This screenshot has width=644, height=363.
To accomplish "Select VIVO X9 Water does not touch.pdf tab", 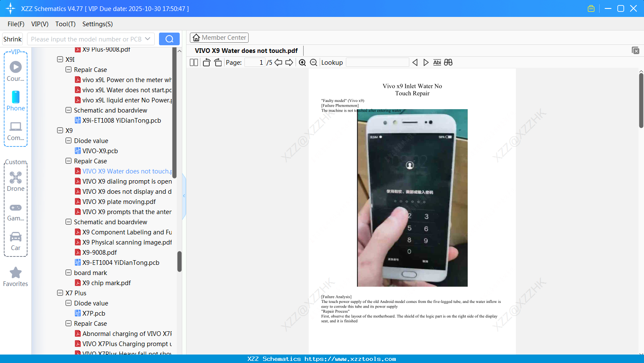I will click(246, 51).
